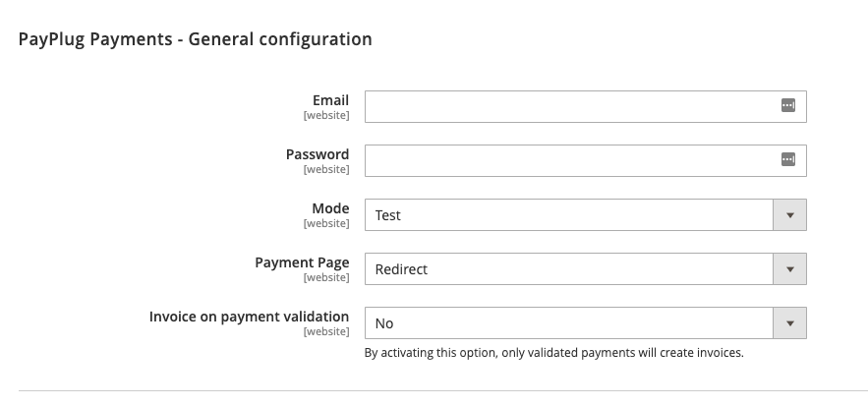The height and width of the screenshot is (407, 868).
Task: Click the Payment Page field label
Action: (x=302, y=262)
